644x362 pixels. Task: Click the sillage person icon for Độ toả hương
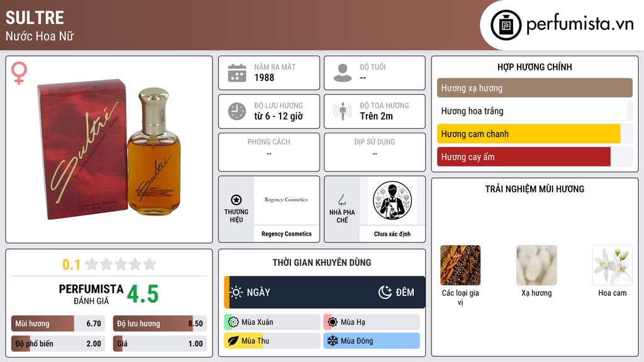point(343,111)
